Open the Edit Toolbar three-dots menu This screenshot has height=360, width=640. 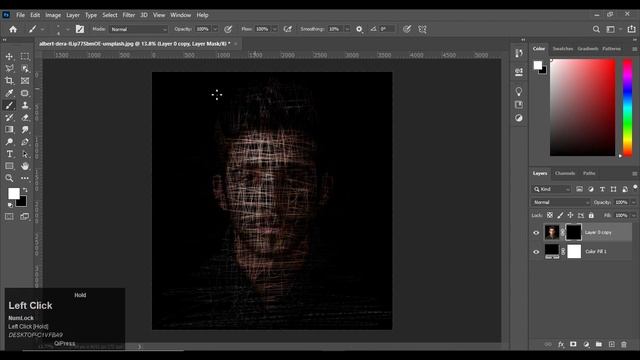(x=25, y=178)
